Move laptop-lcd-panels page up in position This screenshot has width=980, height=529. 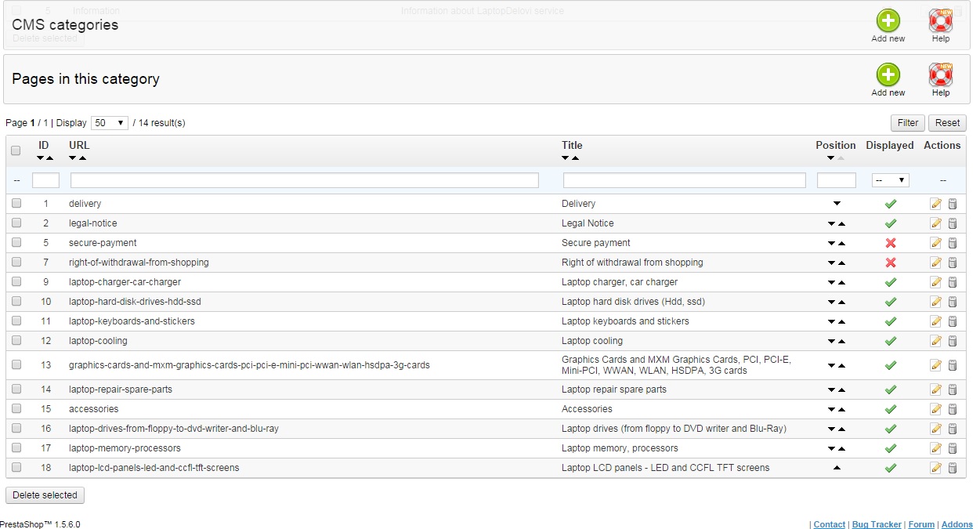[x=837, y=468]
